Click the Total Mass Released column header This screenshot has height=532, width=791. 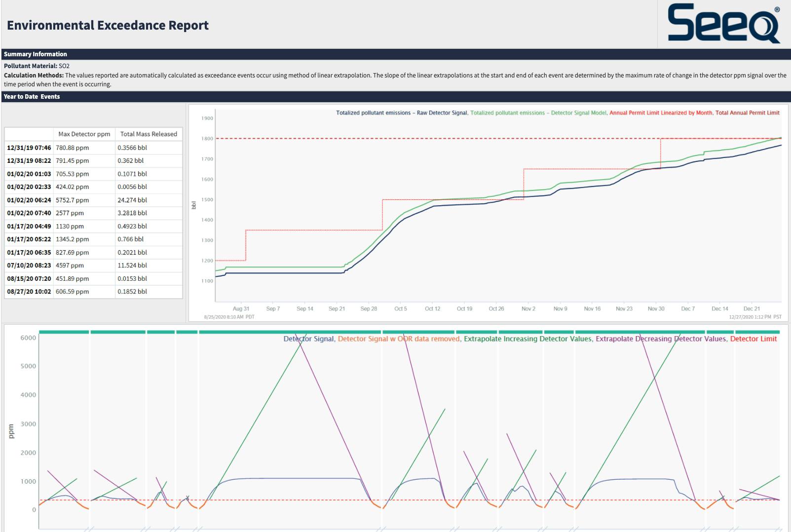148,134
